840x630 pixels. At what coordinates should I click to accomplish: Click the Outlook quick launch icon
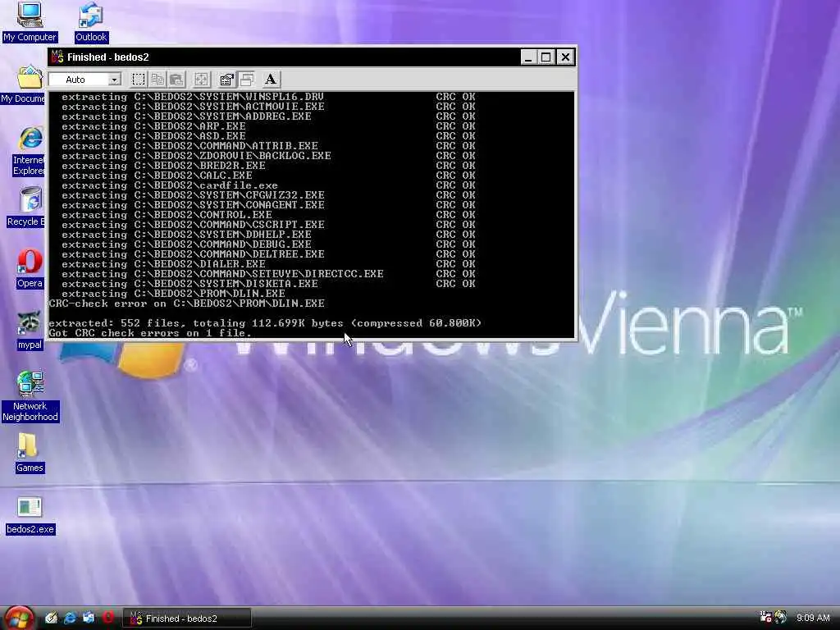pyautogui.click(x=89, y=618)
